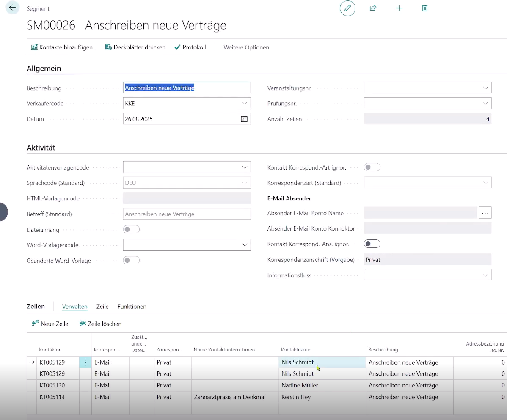Click Kontakte hinzufügen button
The width and height of the screenshot is (507, 420).
(x=64, y=47)
